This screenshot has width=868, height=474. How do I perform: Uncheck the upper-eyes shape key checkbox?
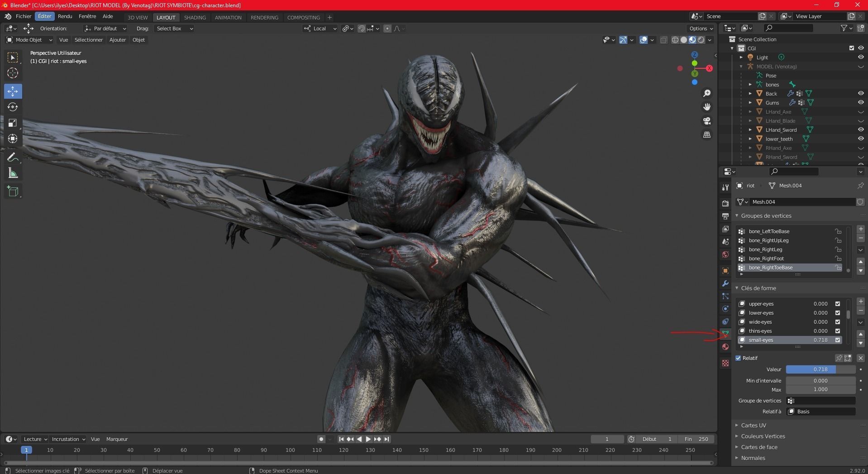(x=837, y=304)
